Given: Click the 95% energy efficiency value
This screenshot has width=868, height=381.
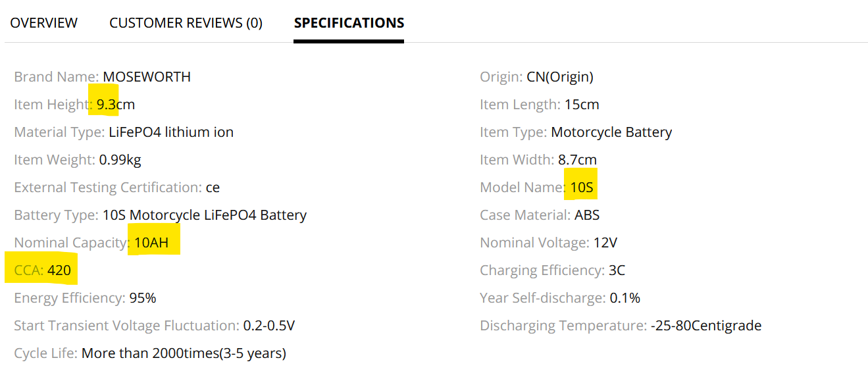Looking at the screenshot, I should [x=143, y=298].
